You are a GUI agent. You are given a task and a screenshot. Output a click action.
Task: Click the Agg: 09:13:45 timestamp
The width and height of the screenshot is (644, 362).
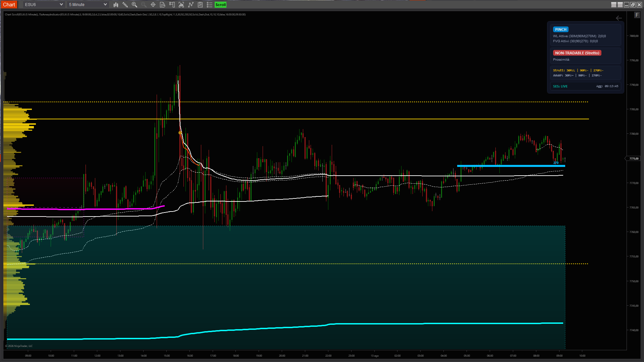click(607, 86)
